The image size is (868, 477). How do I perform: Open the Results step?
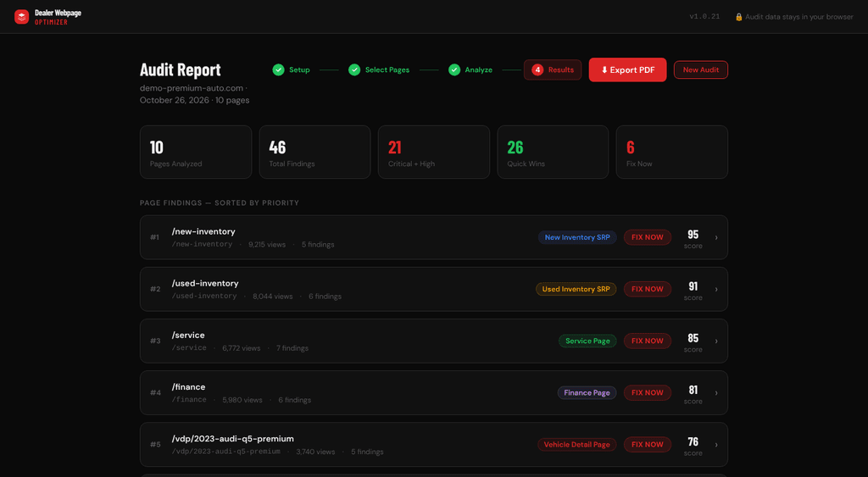click(553, 69)
